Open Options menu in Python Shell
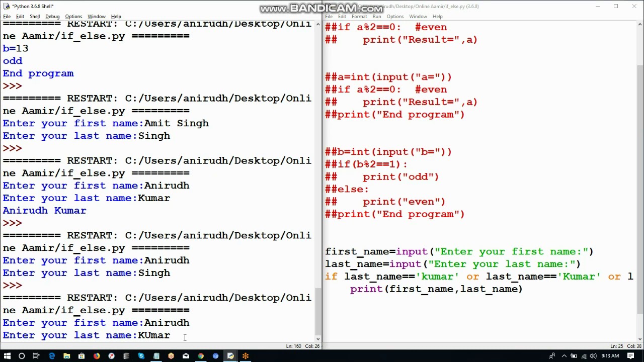 pyautogui.click(x=73, y=17)
